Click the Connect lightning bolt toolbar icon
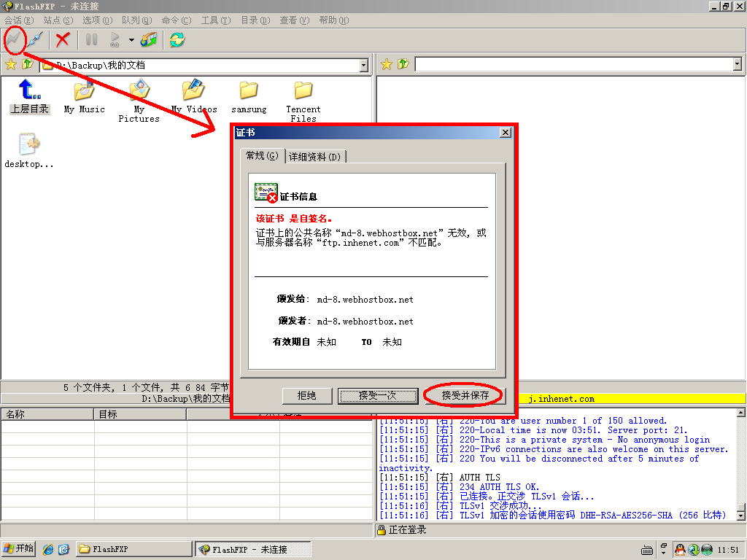The image size is (747, 560). click(x=14, y=39)
